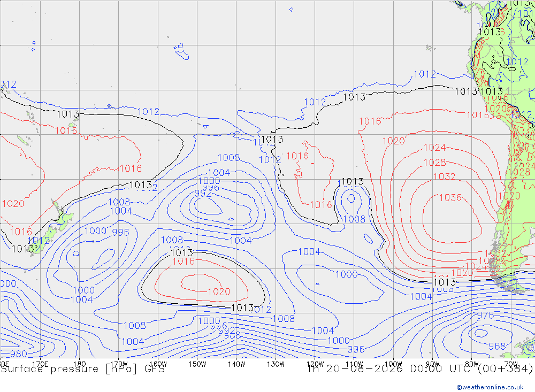Image resolution: width=535 pixels, height=392 pixels.
Task: Select the red 1020 label inside 1013 oval
Action: point(219,291)
